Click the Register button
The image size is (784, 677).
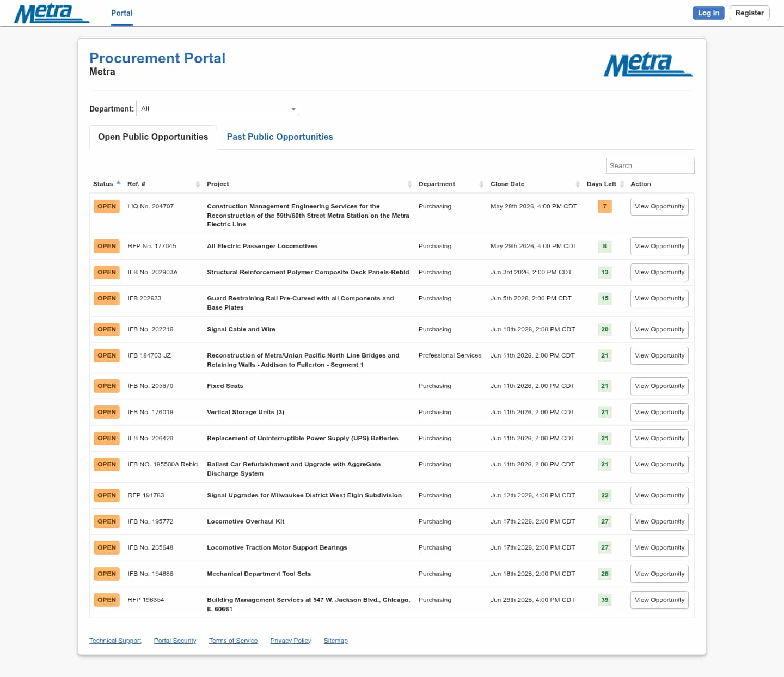[x=750, y=13]
